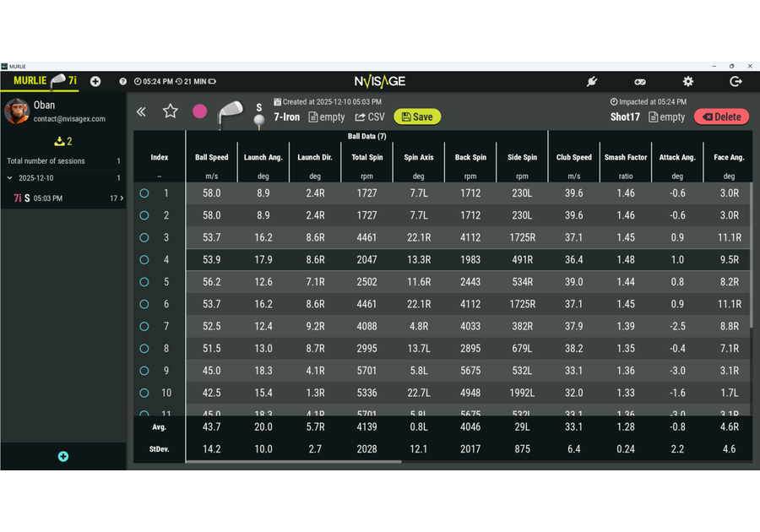The image size is (760, 532).
Task: Click the logout exit icon
Action: click(736, 81)
